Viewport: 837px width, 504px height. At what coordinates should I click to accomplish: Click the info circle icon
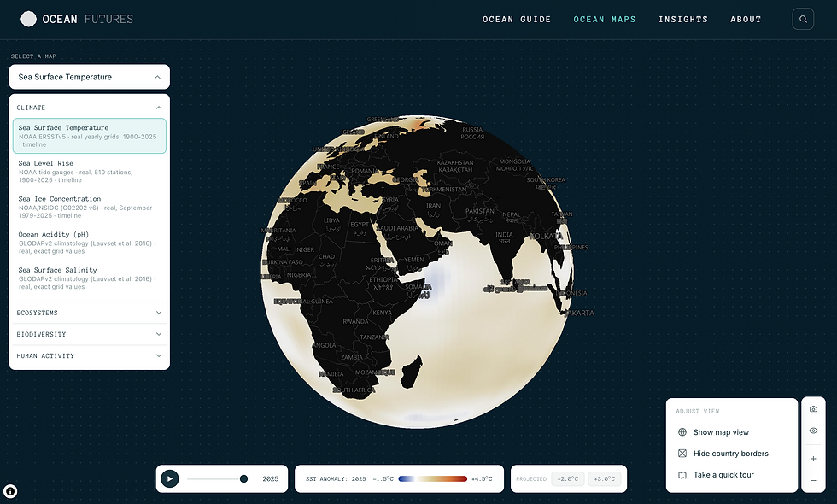pos(10,492)
